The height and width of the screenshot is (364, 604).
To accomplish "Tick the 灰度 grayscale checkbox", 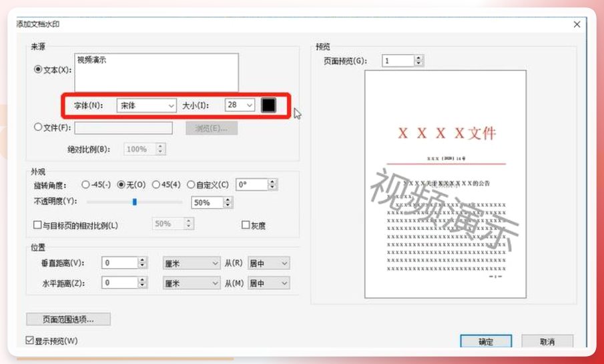I will click(246, 225).
